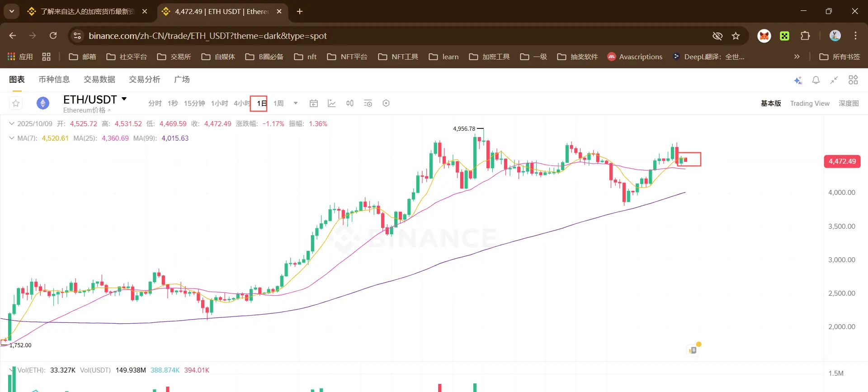Select the 15分钟 chart interval

pos(194,104)
